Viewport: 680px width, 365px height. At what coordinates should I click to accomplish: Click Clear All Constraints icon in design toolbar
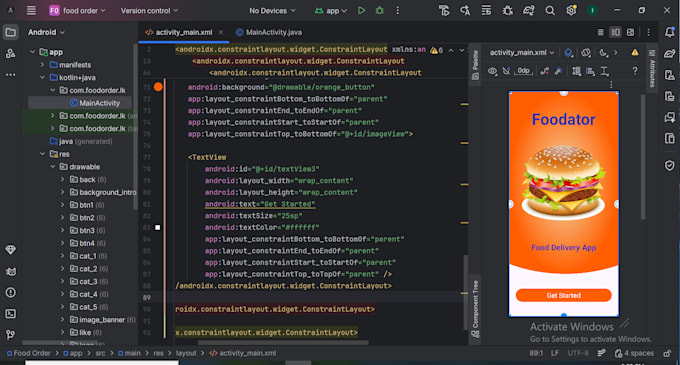(545, 71)
